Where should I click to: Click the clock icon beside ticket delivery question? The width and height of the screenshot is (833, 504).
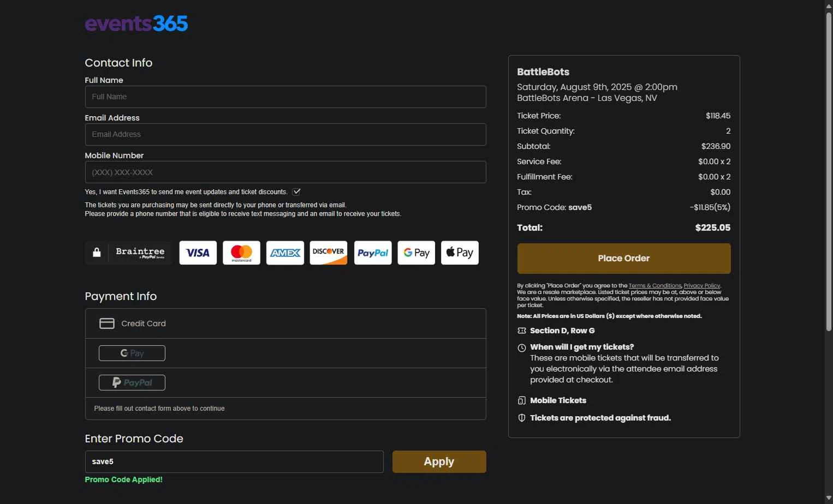coord(522,348)
